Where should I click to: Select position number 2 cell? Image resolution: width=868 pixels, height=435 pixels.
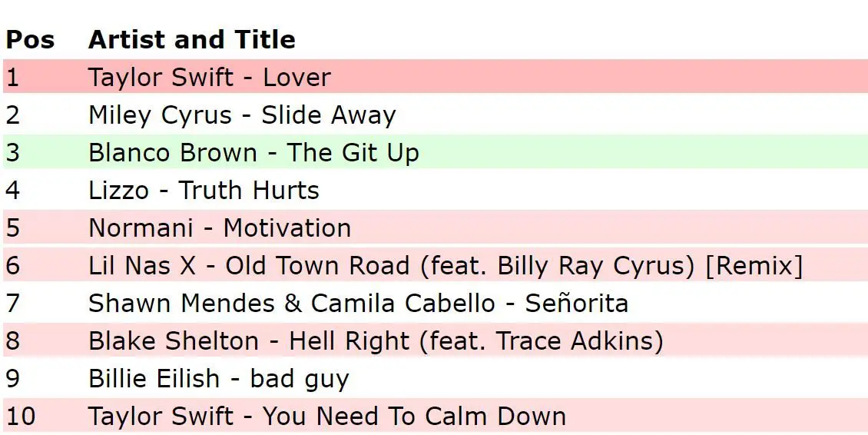click(x=13, y=115)
